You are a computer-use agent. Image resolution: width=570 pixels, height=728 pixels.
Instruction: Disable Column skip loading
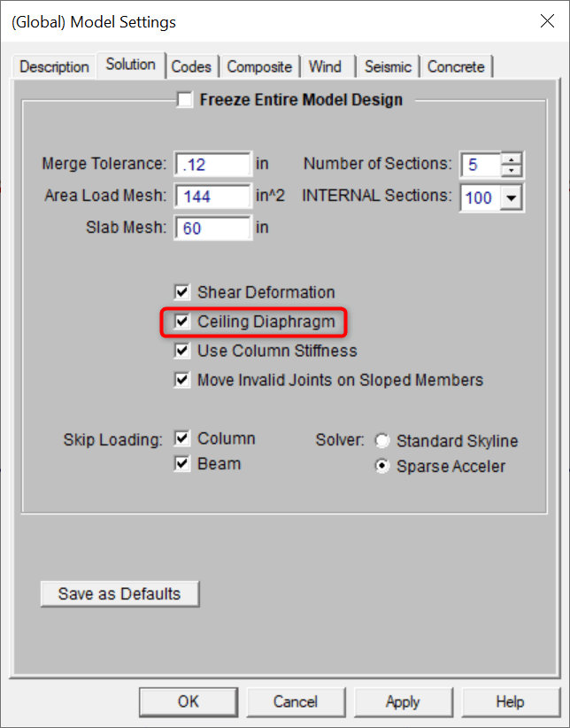coord(182,438)
